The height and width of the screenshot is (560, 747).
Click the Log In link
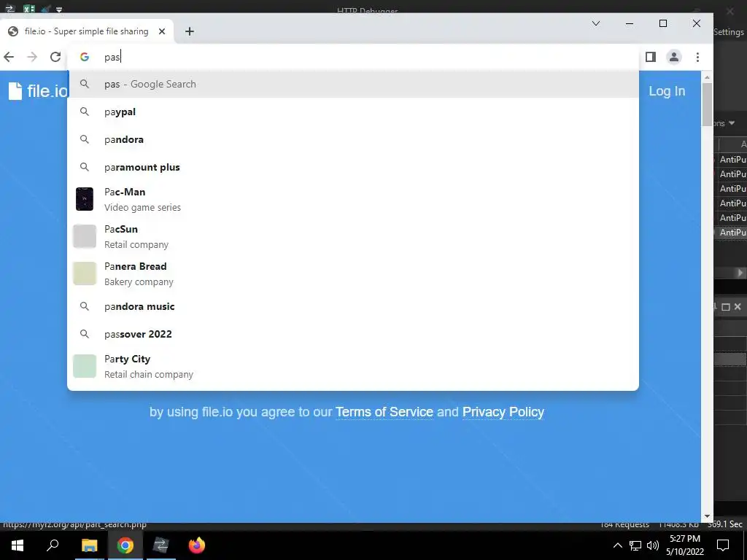click(667, 91)
